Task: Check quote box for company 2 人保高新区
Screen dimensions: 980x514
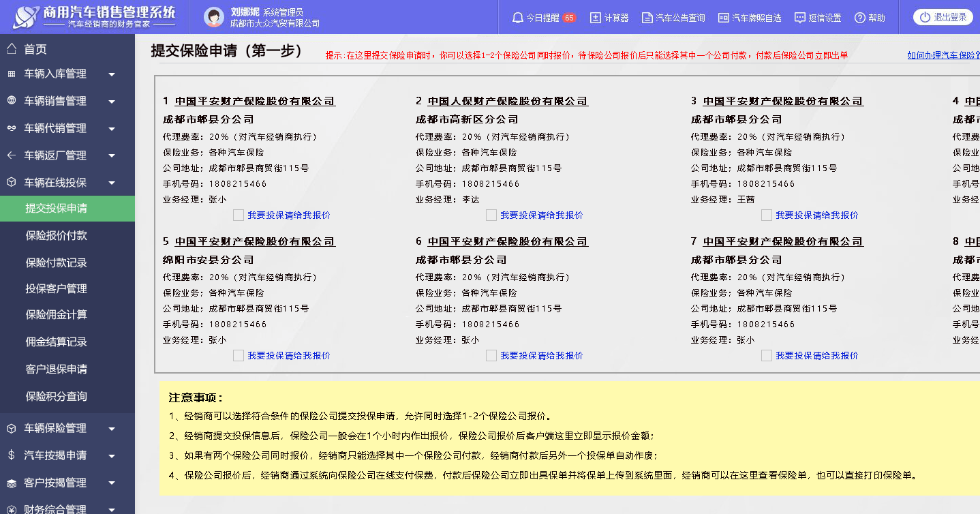Action: point(491,215)
